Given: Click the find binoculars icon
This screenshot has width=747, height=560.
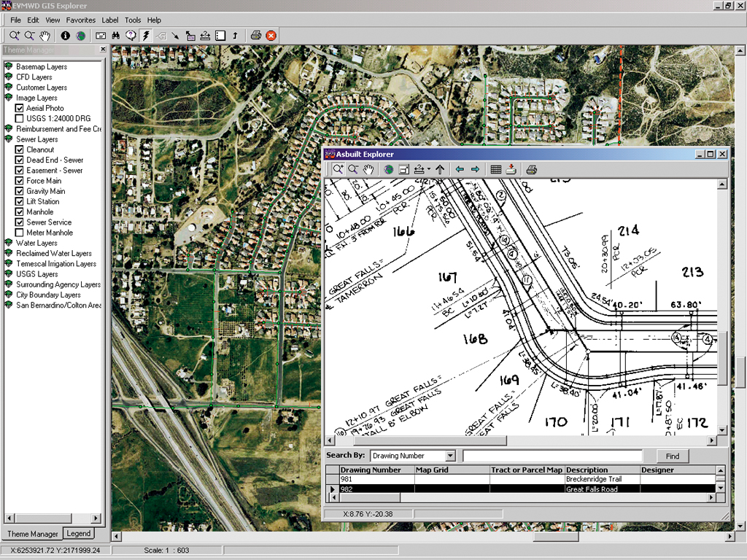Looking at the screenshot, I should 116,35.
